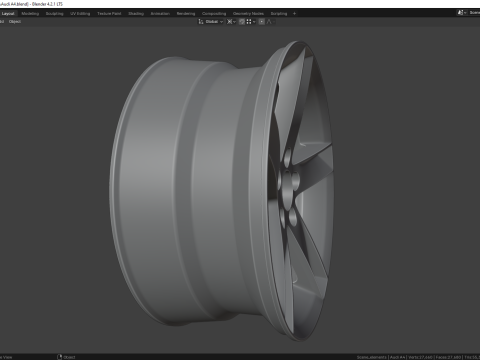Click the mouse icon in status bar

[60, 357]
